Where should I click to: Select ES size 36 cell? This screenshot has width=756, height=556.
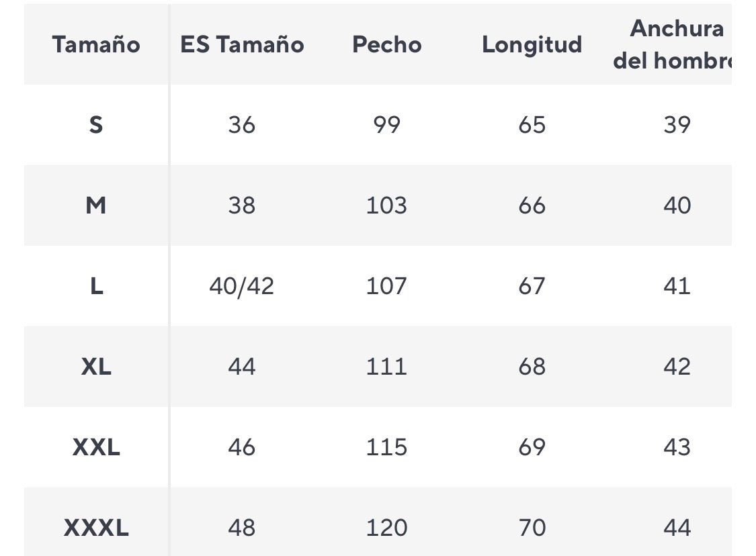coord(242,125)
